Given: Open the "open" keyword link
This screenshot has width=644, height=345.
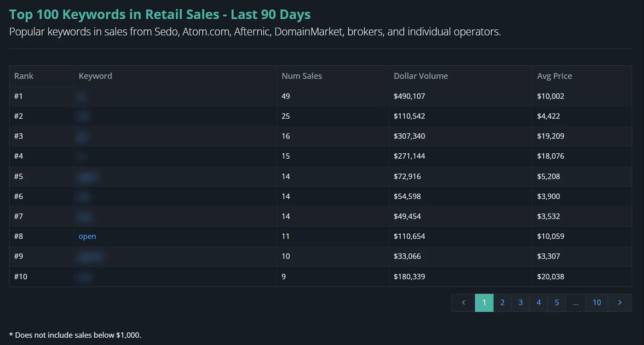Looking at the screenshot, I should 87,236.
